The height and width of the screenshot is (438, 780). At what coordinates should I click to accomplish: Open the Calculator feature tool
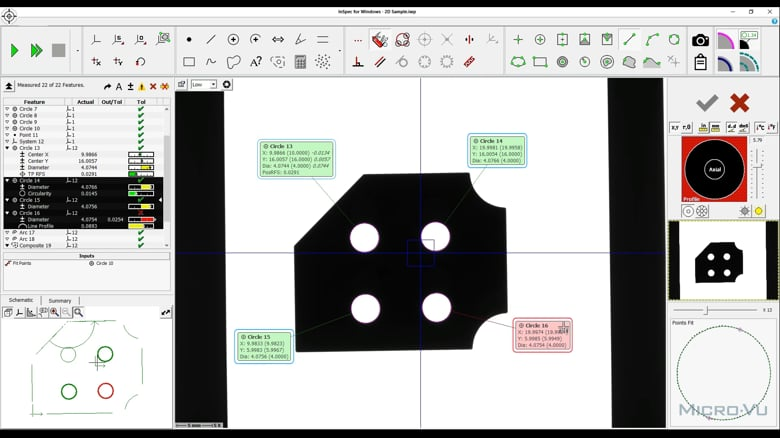point(300,62)
